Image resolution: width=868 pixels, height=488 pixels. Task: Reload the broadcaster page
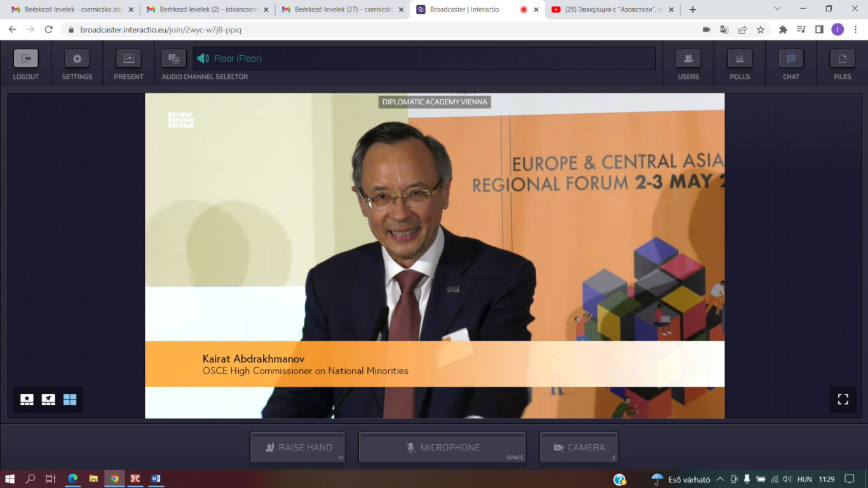[x=49, y=29]
